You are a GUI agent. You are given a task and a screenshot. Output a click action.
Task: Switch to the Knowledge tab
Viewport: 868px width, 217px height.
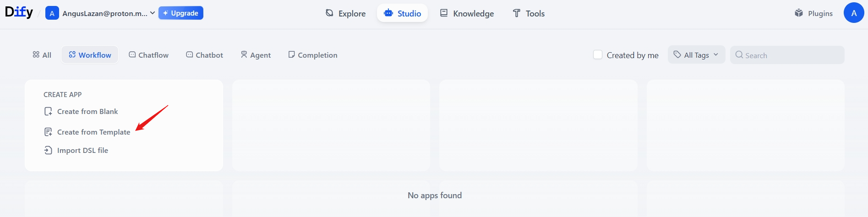click(467, 13)
